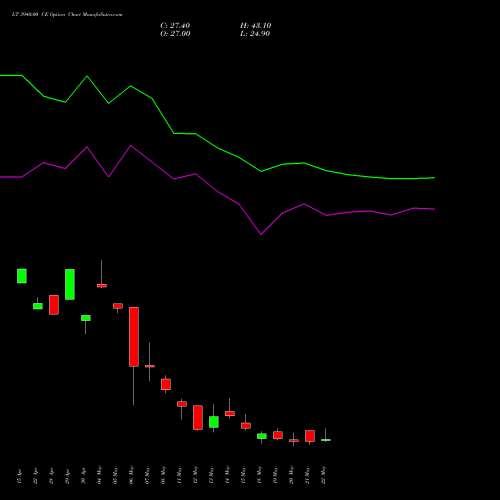Viewport: 500px width, 500px height.
Task: Select the 14 May date label
Action: coord(227,475)
